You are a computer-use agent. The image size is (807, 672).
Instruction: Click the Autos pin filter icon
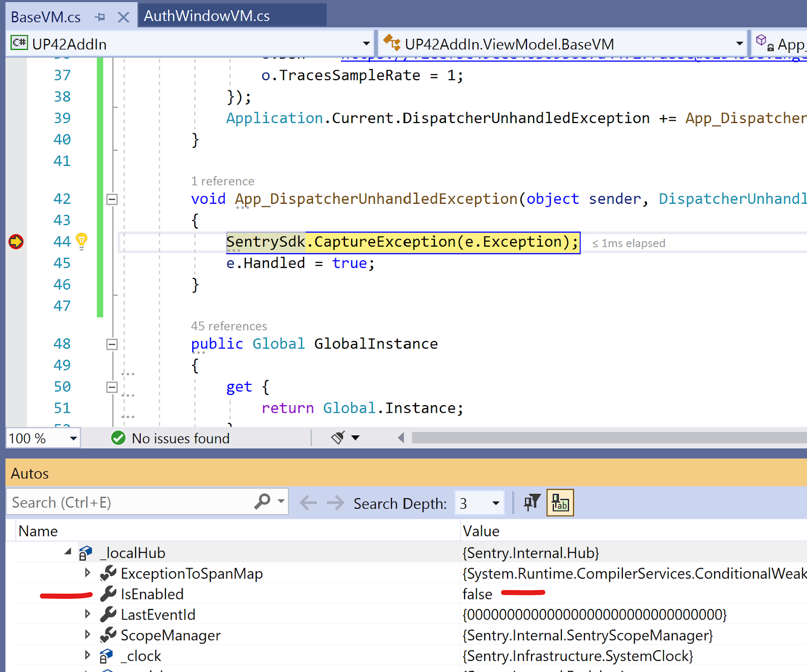[532, 502]
